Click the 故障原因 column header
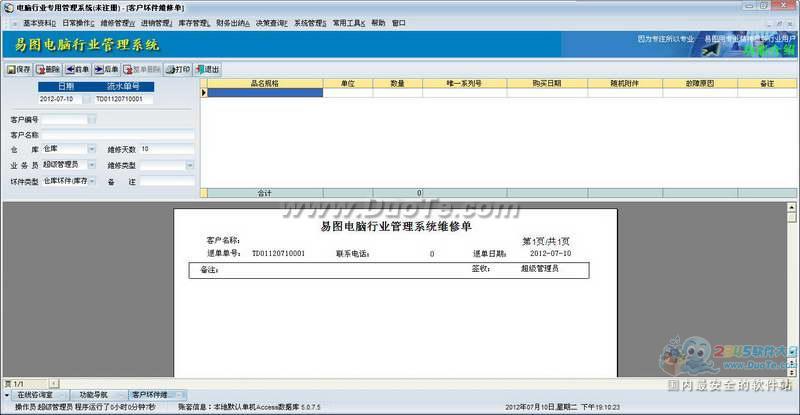The width and height of the screenshot is (800, 415). click(x=700, y=83)
